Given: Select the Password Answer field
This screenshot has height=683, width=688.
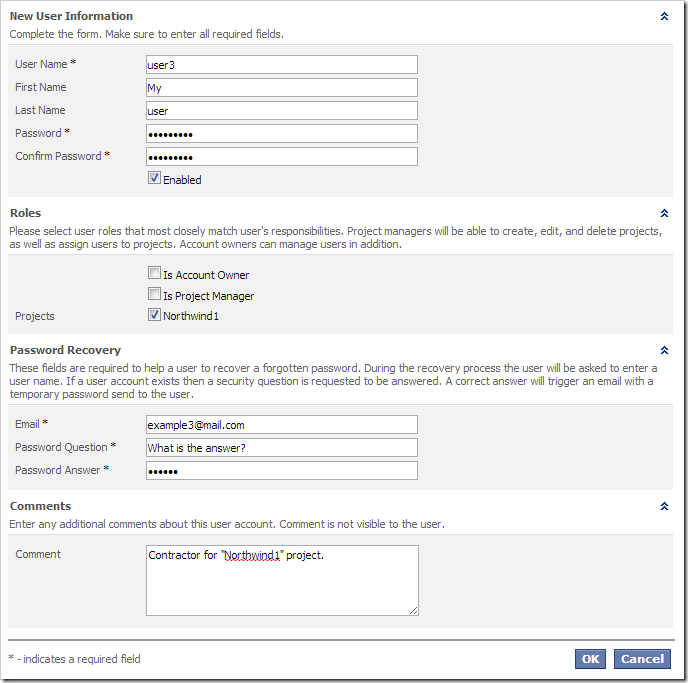Looking at the screenshot, I should [281, 471].
